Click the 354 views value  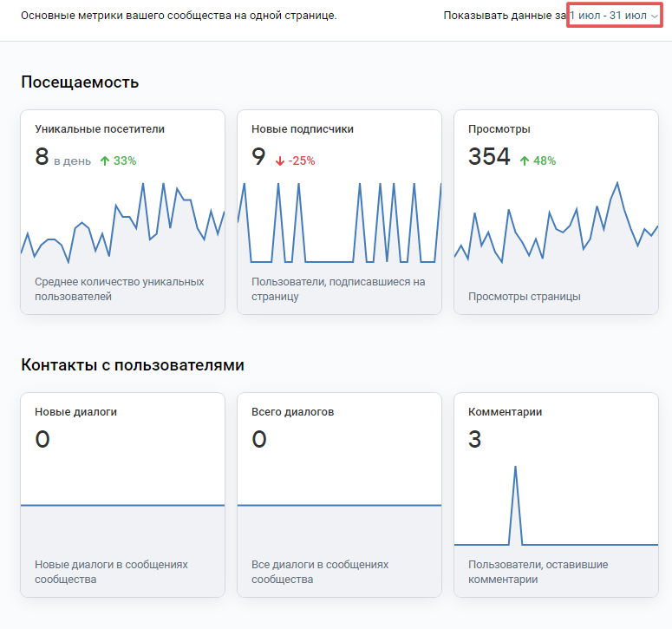point(489,156)
